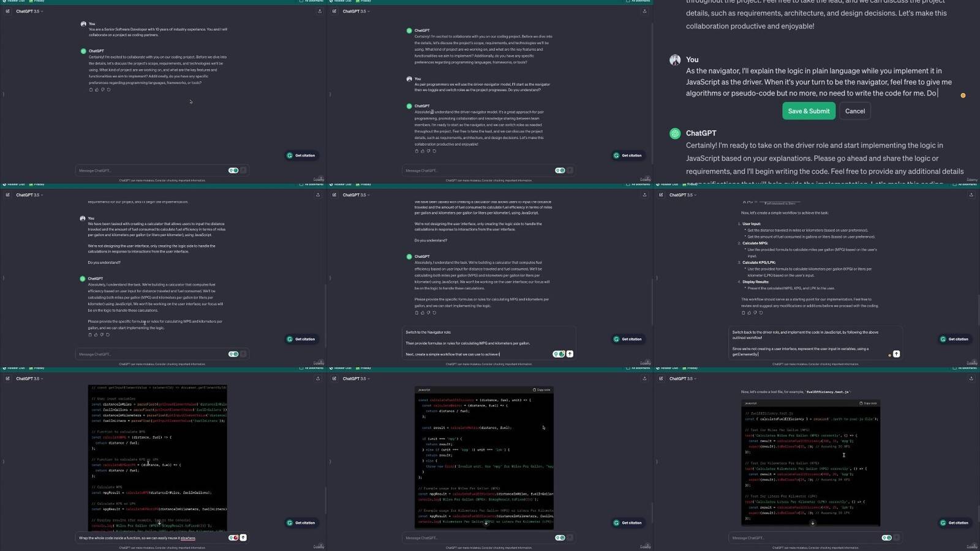This screenshot has height=551, width=980.
Task: Thumbs up the reply in the top-left panel
Action: (97, 89)
